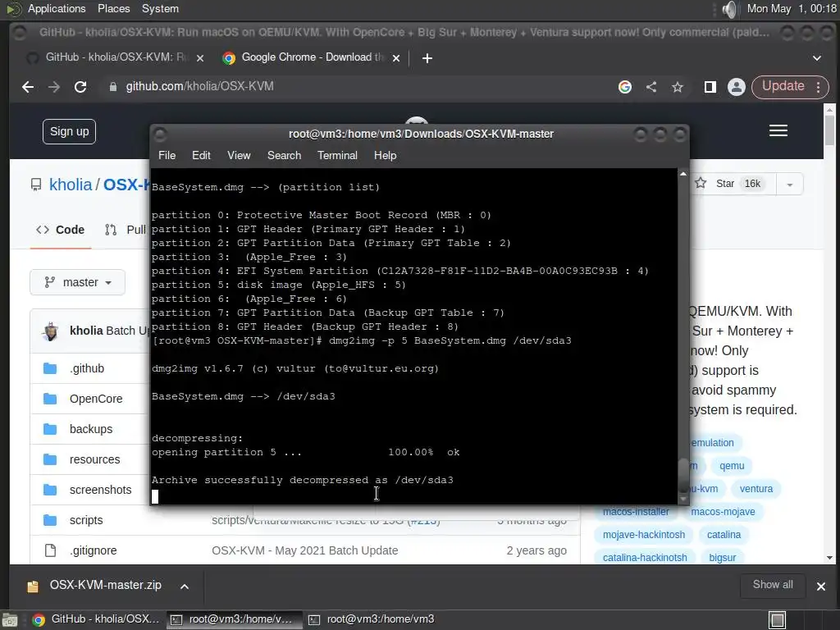Reload the GitHub page
The image size is (840, 630).
click(x=80, y=87)
